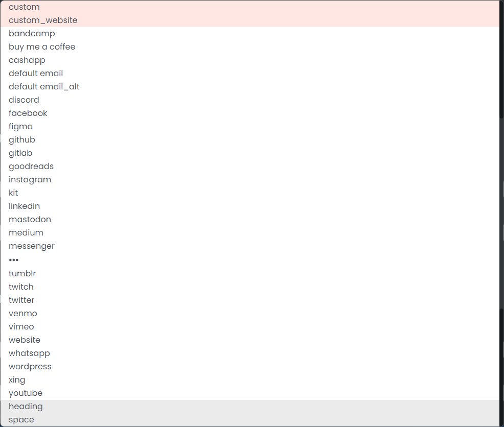Select the heading option

(250, 407)
